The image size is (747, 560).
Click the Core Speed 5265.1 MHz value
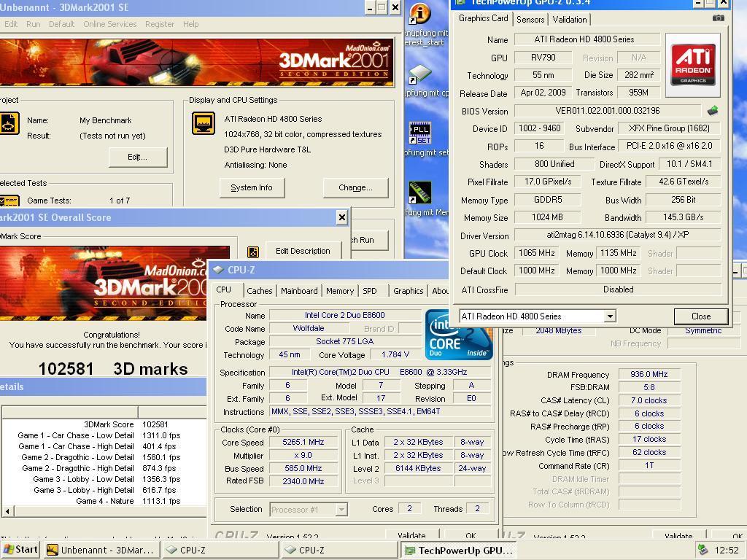pyautogui.click(x=303, y=442)
